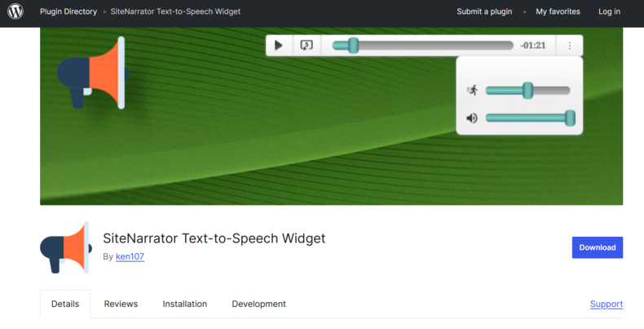Screen dimensions: 644x329
Task: Go to My favorites
Action: tap(558, 11)
